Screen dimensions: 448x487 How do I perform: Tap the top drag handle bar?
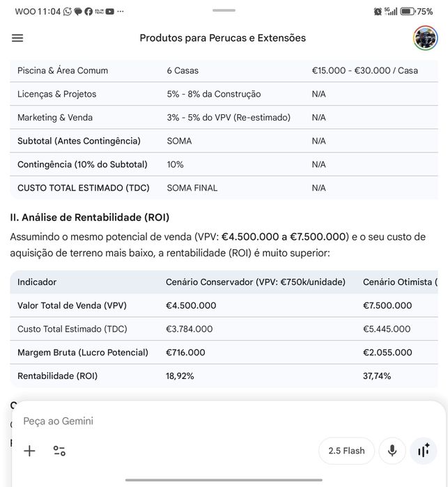pos(224,10)
